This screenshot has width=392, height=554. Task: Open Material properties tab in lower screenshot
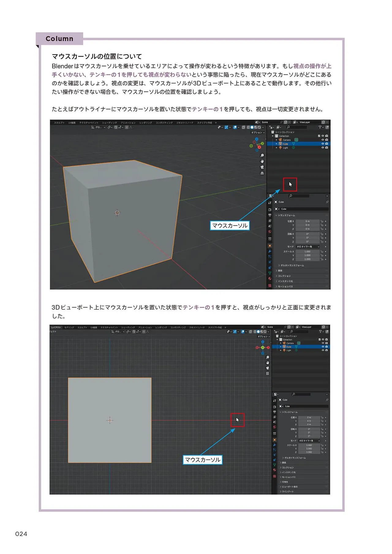click(x=274, y=470)
